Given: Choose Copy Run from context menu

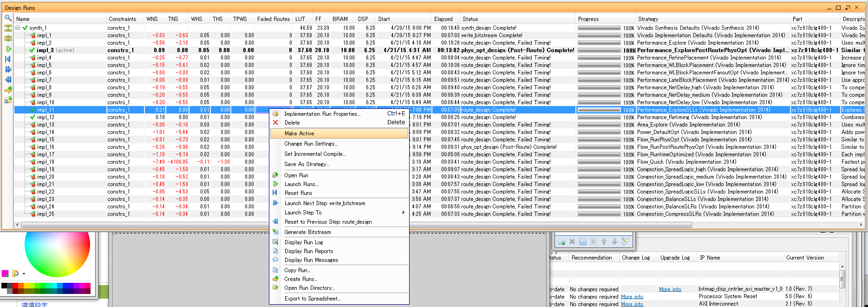Looking at the screenshot, I should click(x=339, y=270).
